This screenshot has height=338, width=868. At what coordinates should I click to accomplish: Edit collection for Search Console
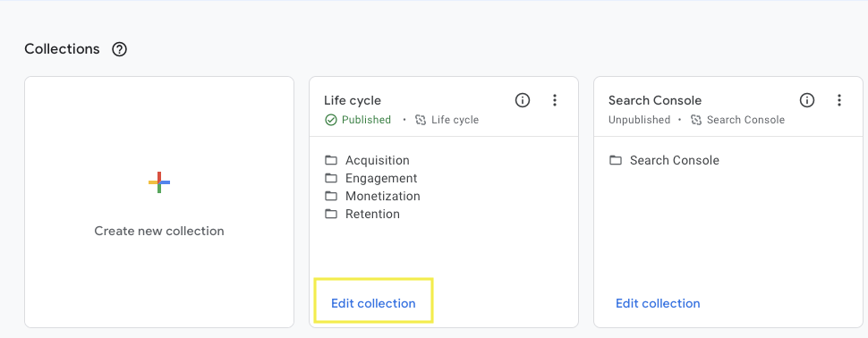(x=658, y=303)
